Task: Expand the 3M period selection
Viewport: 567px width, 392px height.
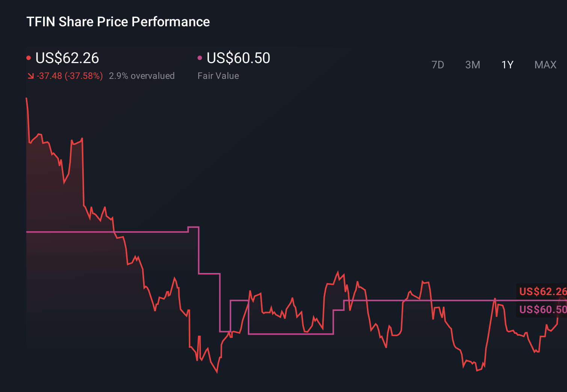Action: 472,65
